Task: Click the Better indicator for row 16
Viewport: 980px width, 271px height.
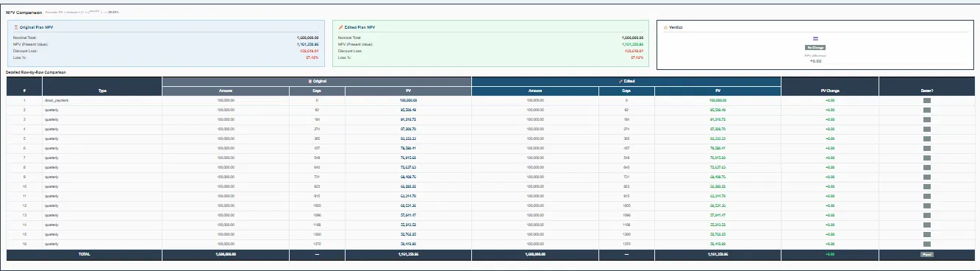Action: pyautogui.click(x=927, y=244)
